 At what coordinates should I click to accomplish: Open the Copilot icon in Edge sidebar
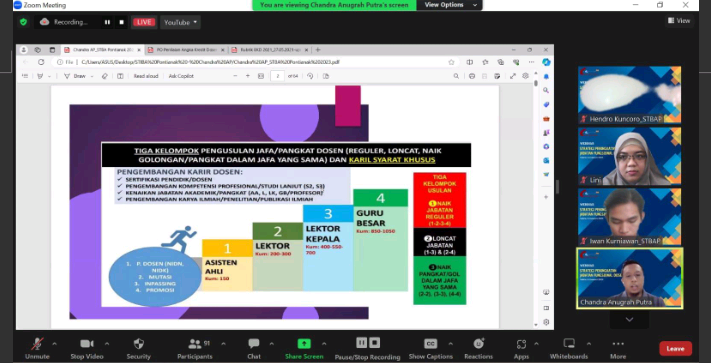pos(546,62)
